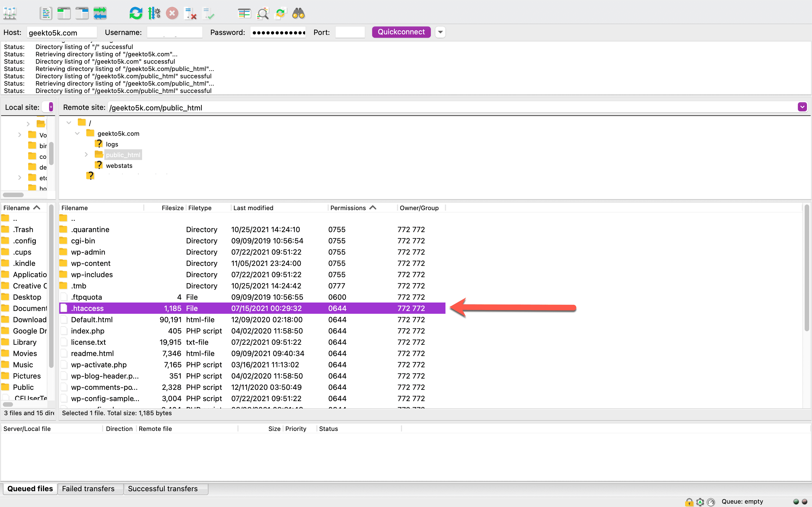This screenshot has height=507, width=812.
Task: Switch to Successful transfers tab
Action: pyautogui.click(x=163, y=489)
